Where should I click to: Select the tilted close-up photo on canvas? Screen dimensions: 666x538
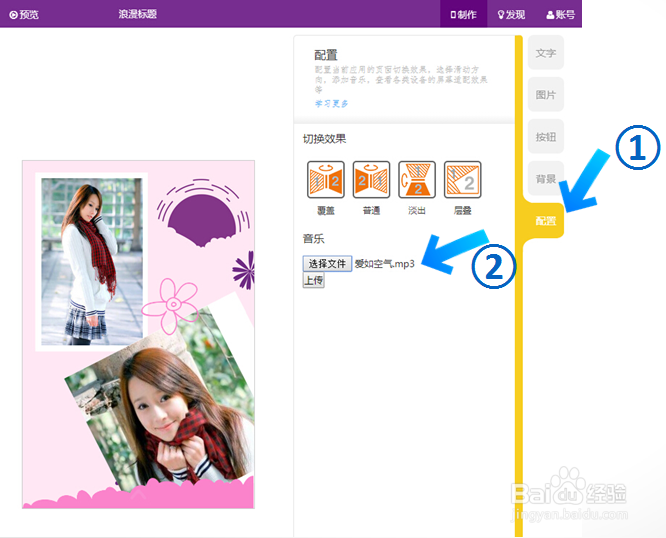(164, 395)
